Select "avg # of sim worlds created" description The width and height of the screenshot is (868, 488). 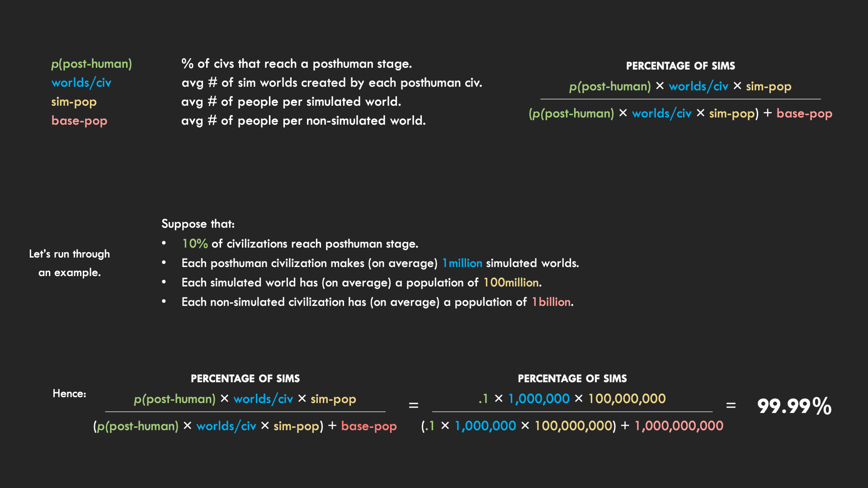click(332, 83)
